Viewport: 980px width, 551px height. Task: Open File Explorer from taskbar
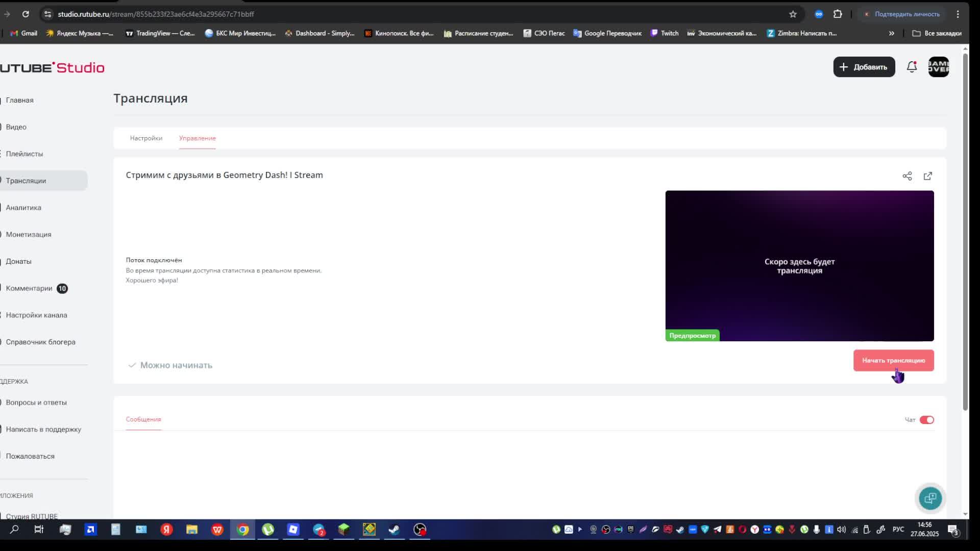point(192,530)
